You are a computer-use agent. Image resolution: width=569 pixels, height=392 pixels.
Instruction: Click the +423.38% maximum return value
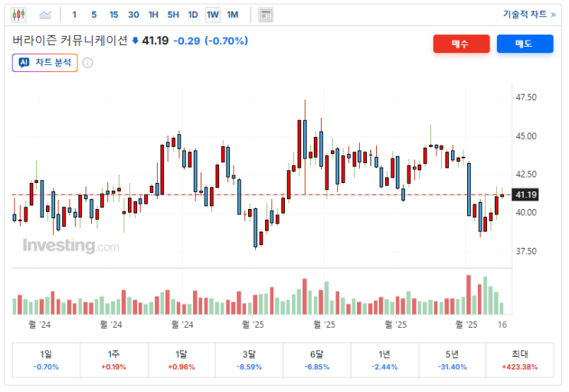(520, 367)
